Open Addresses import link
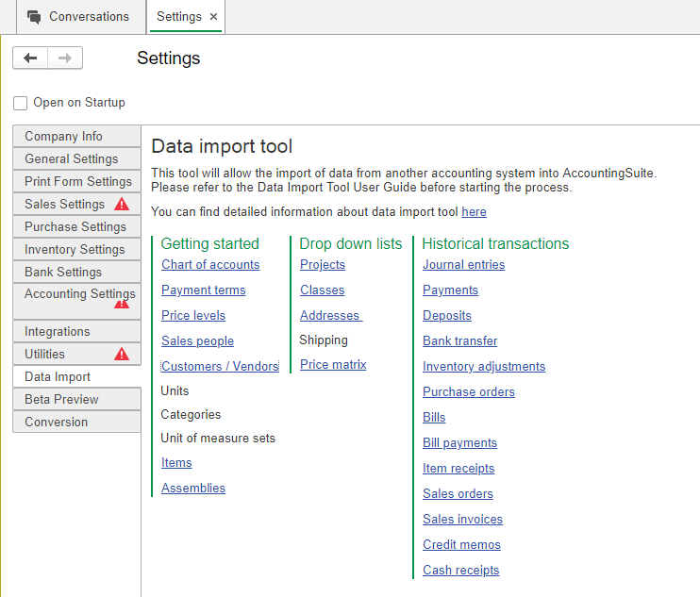Viewport: 700px width, 597px height. coord(331,315)
